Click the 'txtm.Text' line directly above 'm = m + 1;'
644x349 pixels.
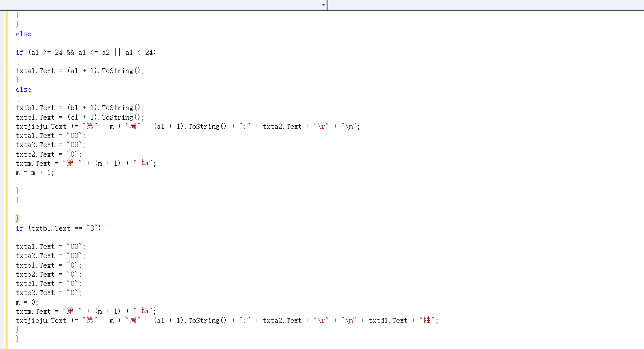point(86,163)
